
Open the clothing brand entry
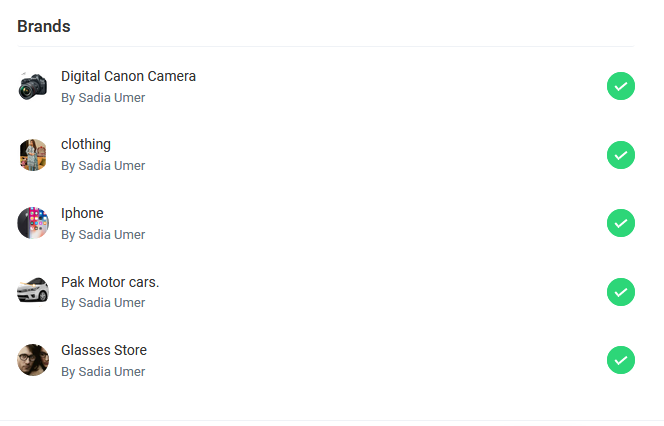click(86, 144)
